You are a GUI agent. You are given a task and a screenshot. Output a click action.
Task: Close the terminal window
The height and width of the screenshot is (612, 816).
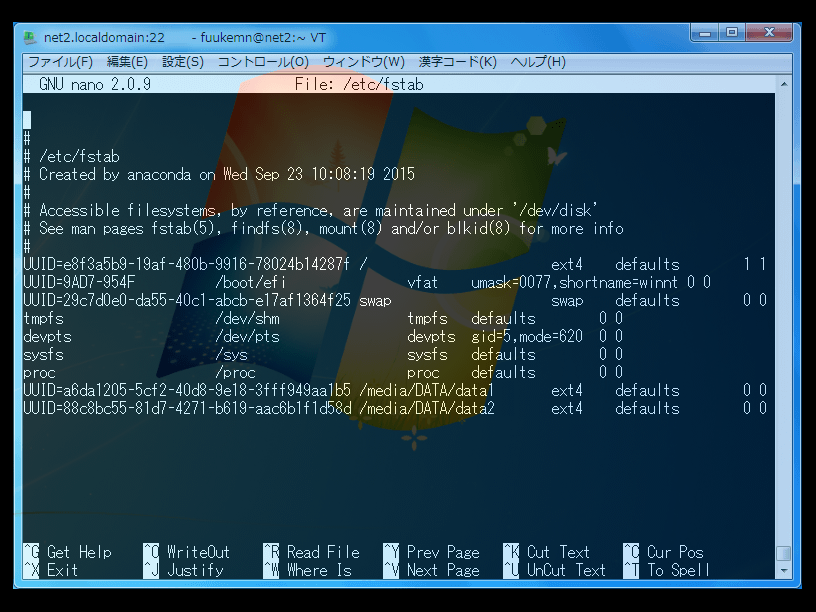click(x=769, y=33)
